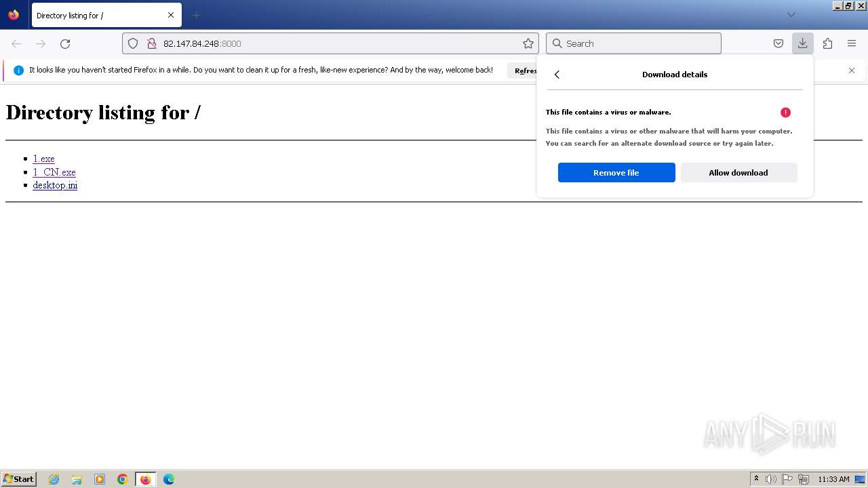Click "This file contains a virus or malware." text
The height and width of the screenshot is (488, 868).
click(608, 113)
